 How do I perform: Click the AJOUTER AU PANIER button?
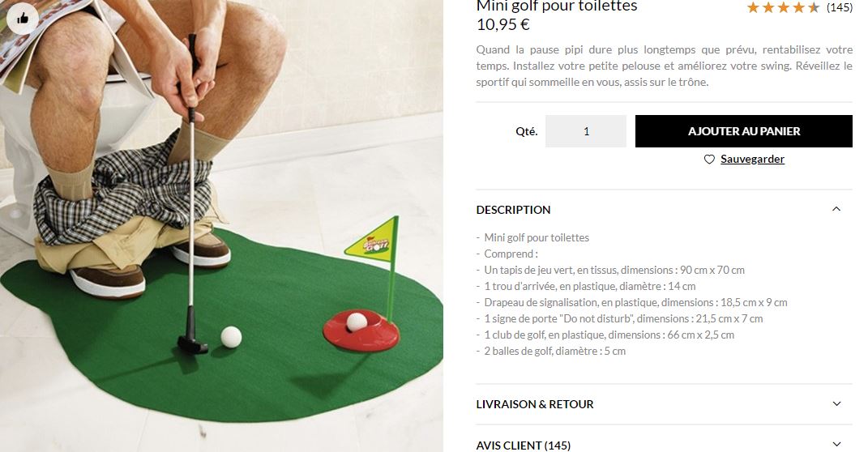click(743, 131)
